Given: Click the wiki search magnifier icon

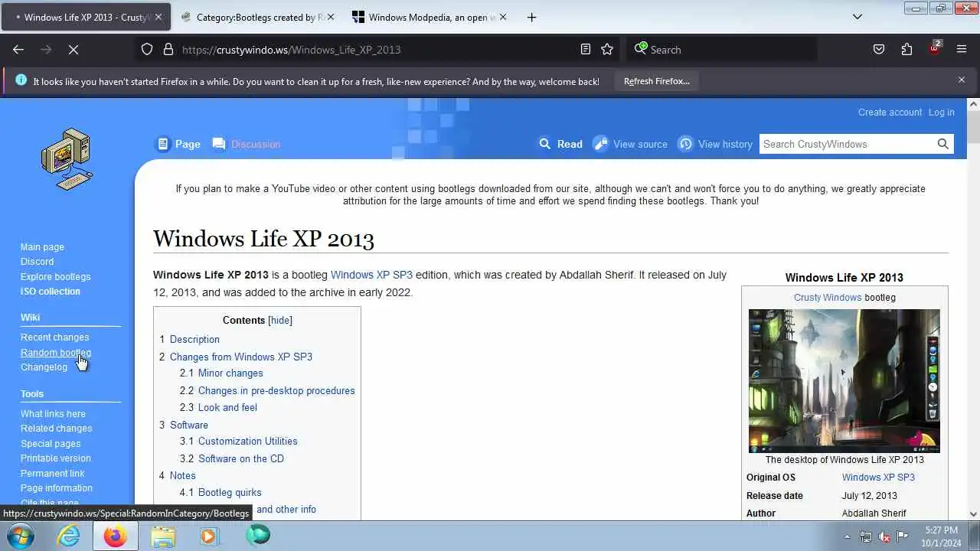Looking at the screenshot, I should click(x=943, y=144).
